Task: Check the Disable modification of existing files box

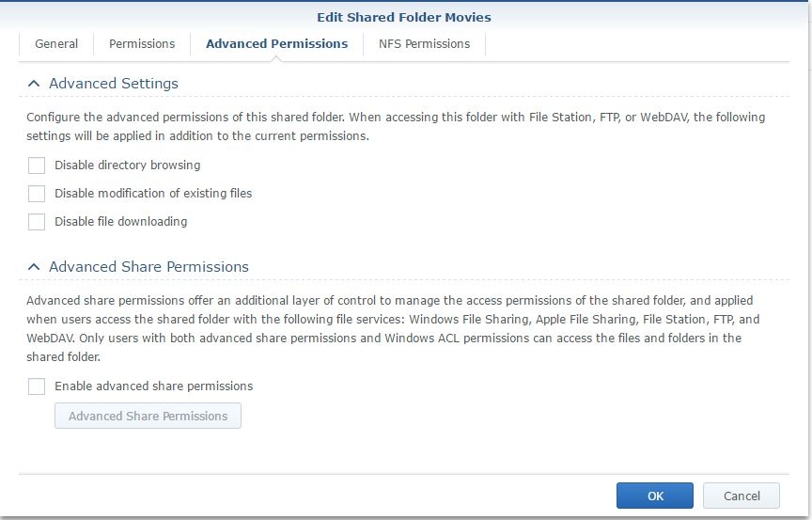Action: 37,194
